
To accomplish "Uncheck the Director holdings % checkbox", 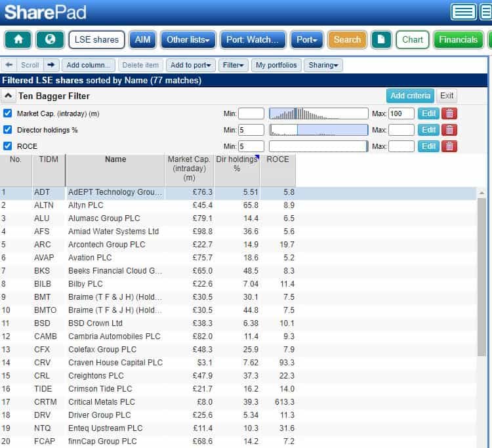I will coord(7,130).
